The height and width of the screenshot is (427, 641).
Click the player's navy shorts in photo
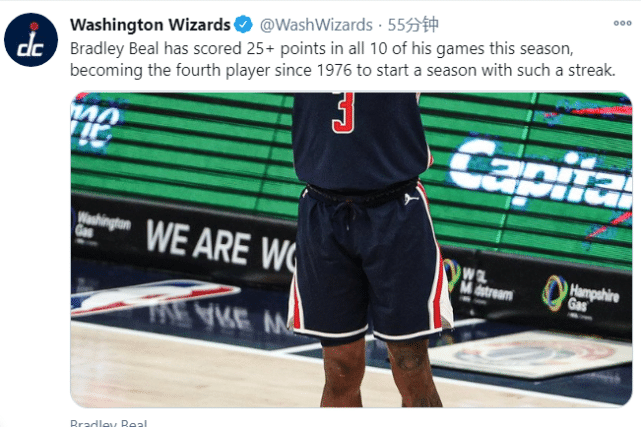click(368, 262)
